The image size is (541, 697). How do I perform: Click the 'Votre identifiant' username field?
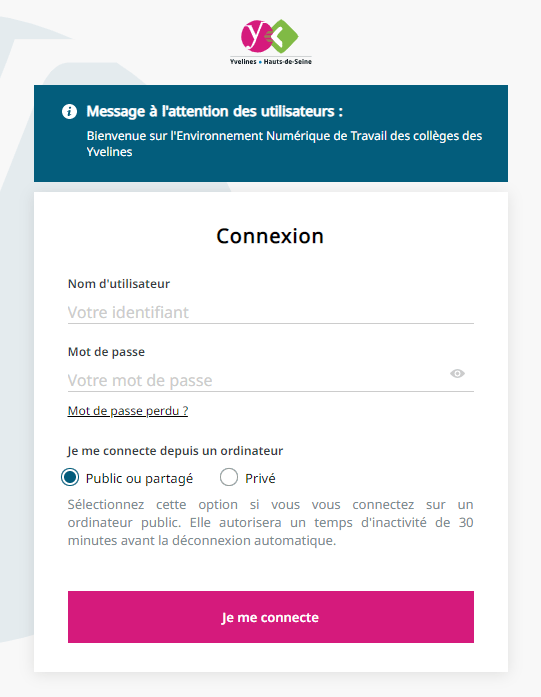pyautogui.click(x=270, y=312)
